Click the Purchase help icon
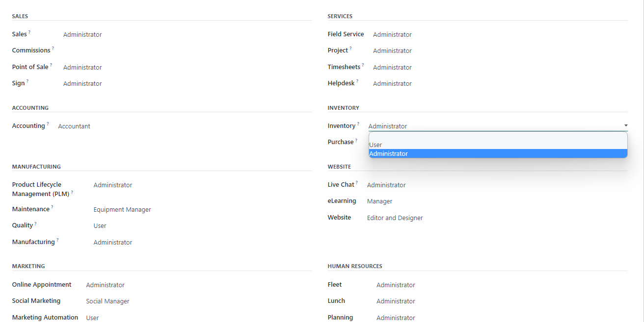Image resolution: width=644 pixels, height=322 pixels. [x=356, y=140]
